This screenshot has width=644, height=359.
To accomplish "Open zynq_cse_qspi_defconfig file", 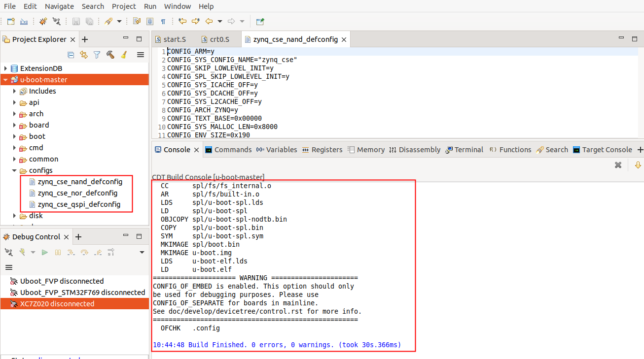I will coord(79,204).
